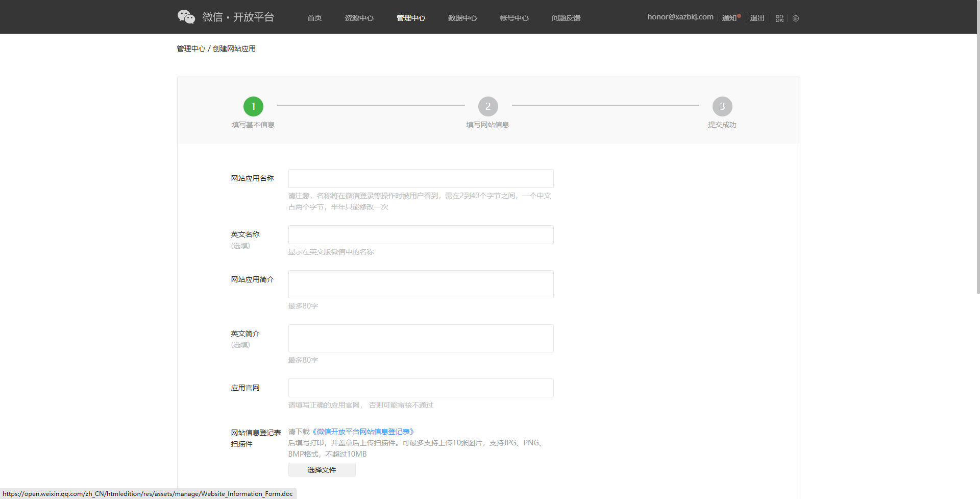Click the globe language icon

pos(795,18)
